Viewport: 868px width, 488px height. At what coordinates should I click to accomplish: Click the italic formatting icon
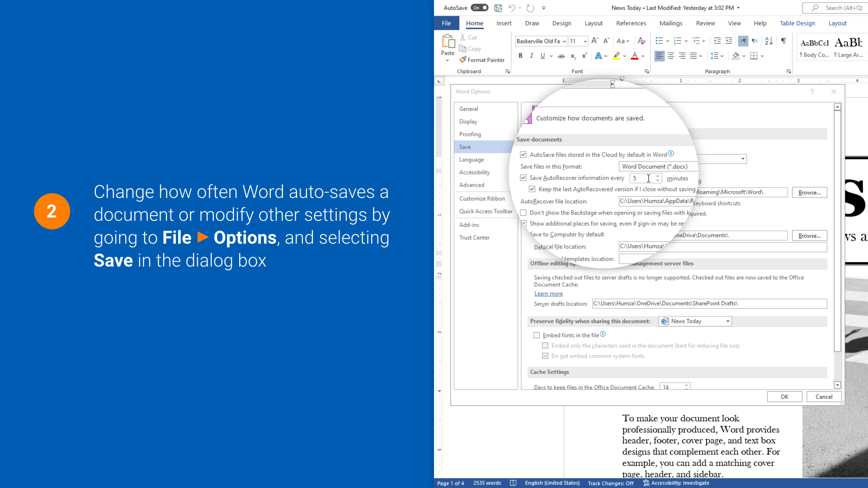click(532, 56)
